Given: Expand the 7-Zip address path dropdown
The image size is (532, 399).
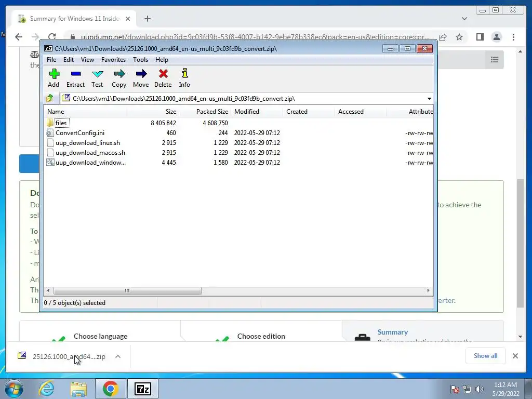Looking at the screenshot, I should pyautogui.click(x=429, y=99).
